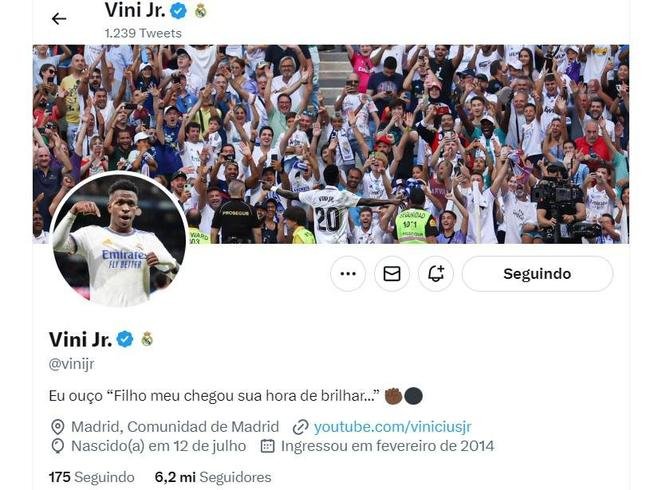Open the 175 Seguindo following list

[92, 477]
